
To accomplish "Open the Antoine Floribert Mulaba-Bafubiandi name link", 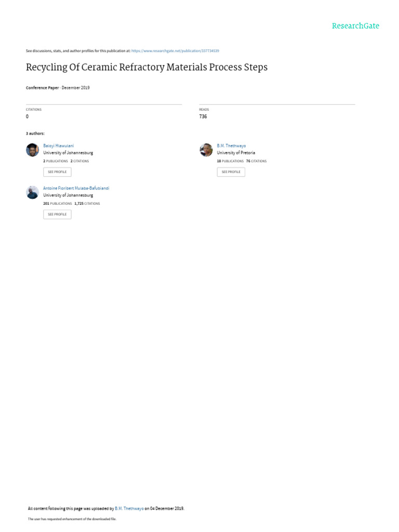I will pyautogui.click(x=76, y=188).
